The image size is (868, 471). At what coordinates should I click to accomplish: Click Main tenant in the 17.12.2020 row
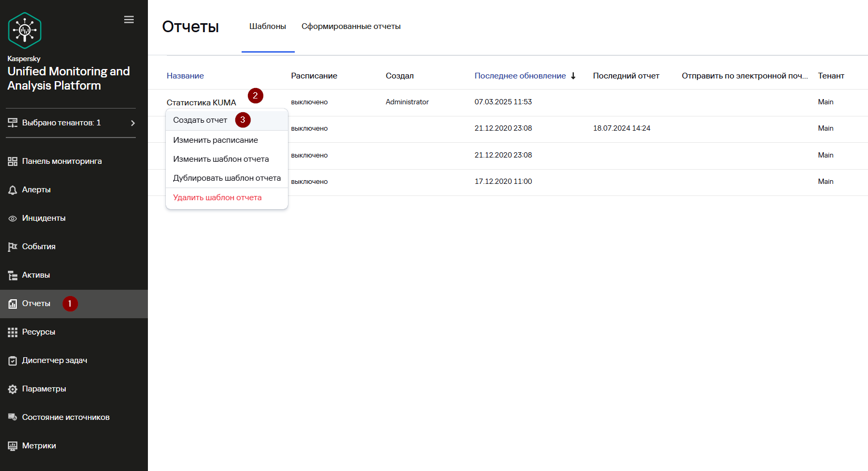click(826, 182)
